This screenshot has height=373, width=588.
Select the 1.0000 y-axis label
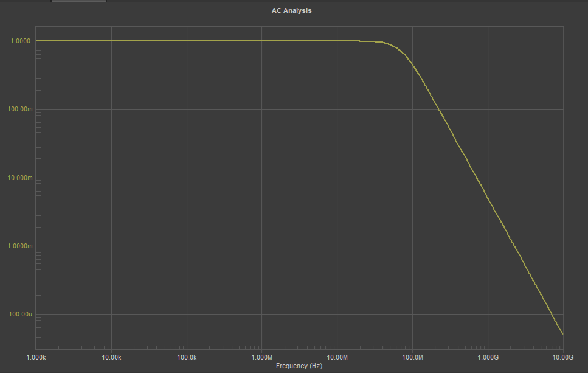pos(21,41)
